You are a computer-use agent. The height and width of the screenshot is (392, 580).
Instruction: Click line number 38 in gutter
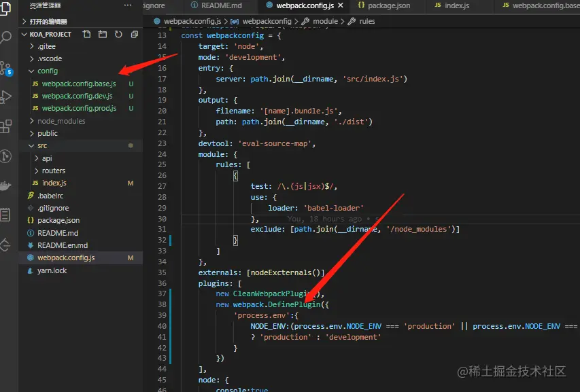click(x=162, y=304)
